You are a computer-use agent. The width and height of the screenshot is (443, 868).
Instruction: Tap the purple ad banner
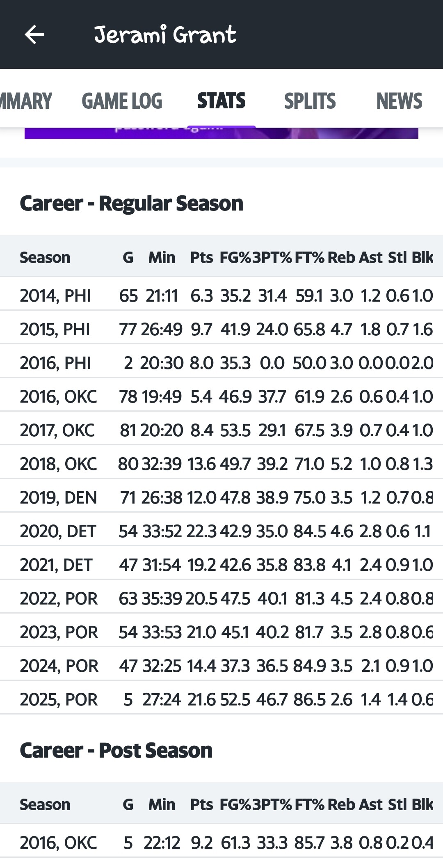[221, 133]
